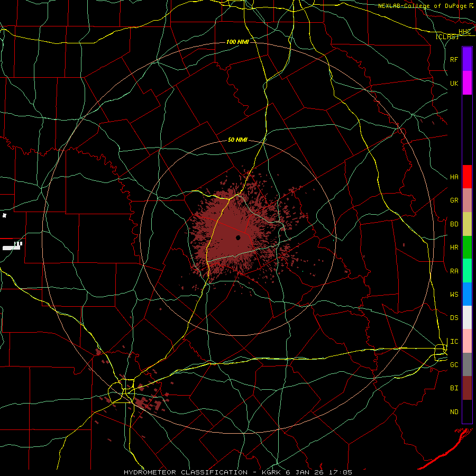The height and width of the screenshot is (476, 476).
Task: Click the GR pink-brown legend swatch
Action: click(x=467, y=200)
